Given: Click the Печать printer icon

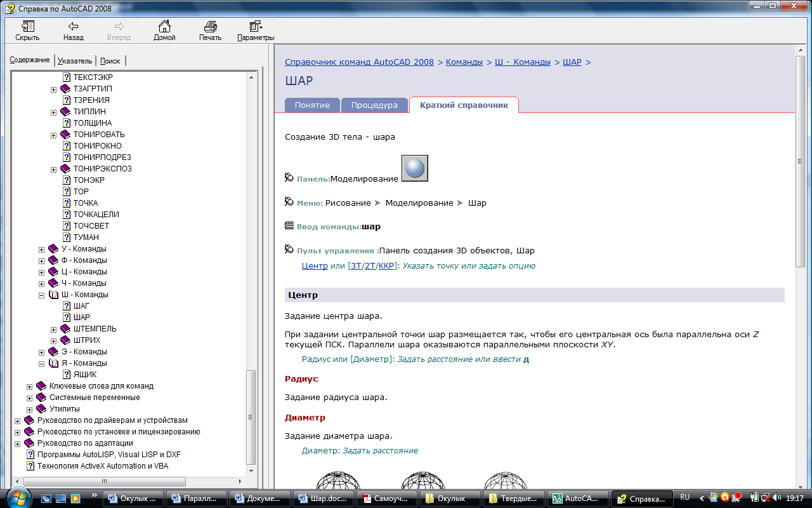Looking at the screenshot, I should pyautogui.click(x=211, y=26).
